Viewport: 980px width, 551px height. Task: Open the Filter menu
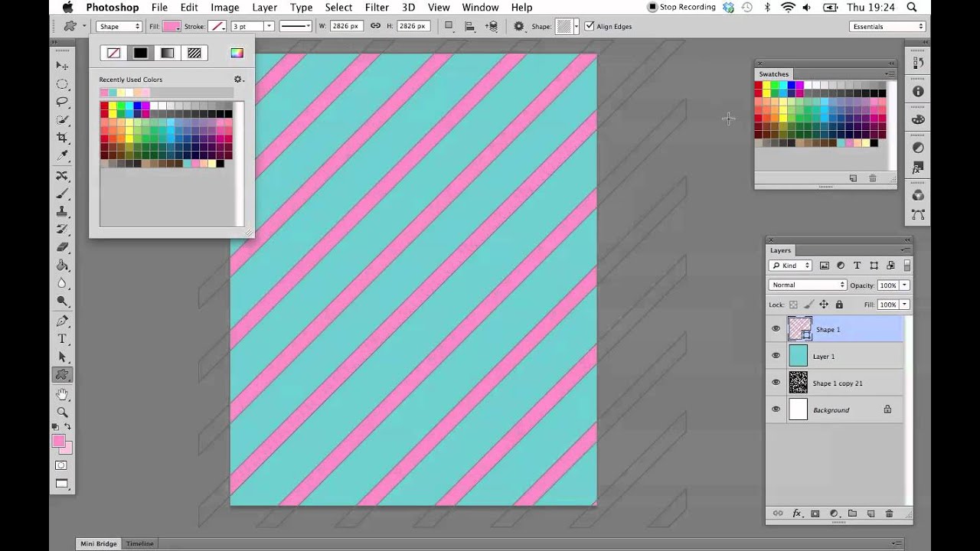377,8
